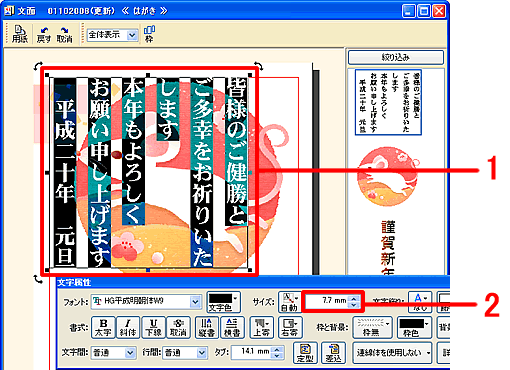Click the 絞り込み button
Viewport: 510px width, 370px height.
(x=396, y=57)
